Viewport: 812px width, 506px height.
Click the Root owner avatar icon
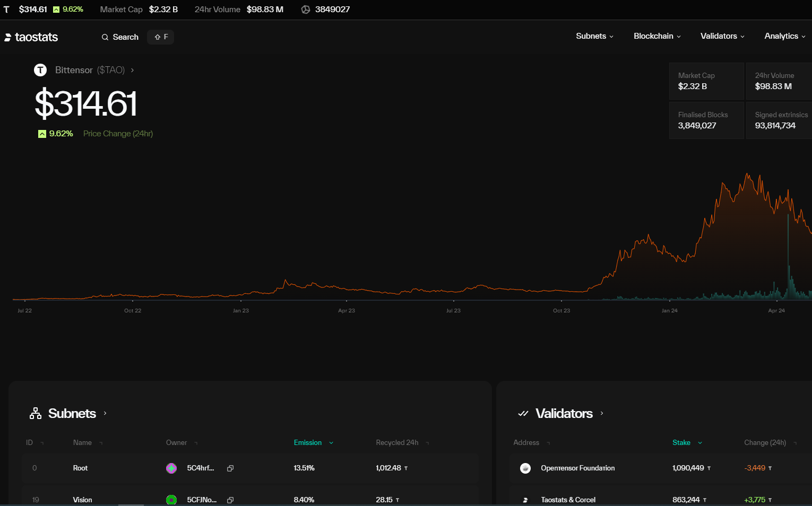171,468
